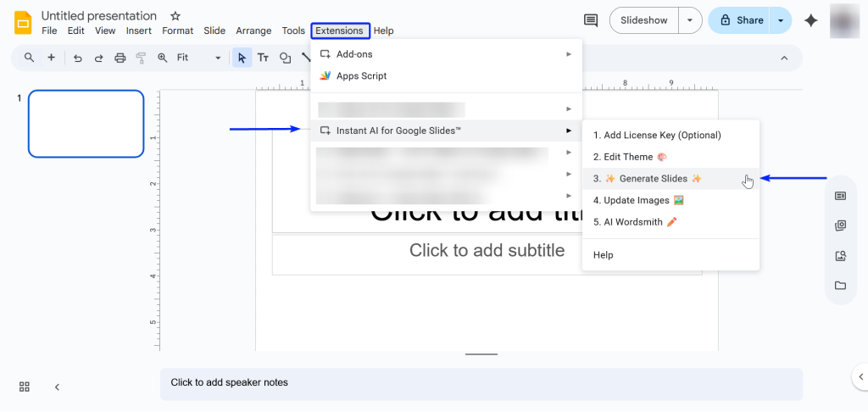This screenshot has height=412, width=868.
Task: Collapse the filmstrip panel arrow
Action: [57, 387]
